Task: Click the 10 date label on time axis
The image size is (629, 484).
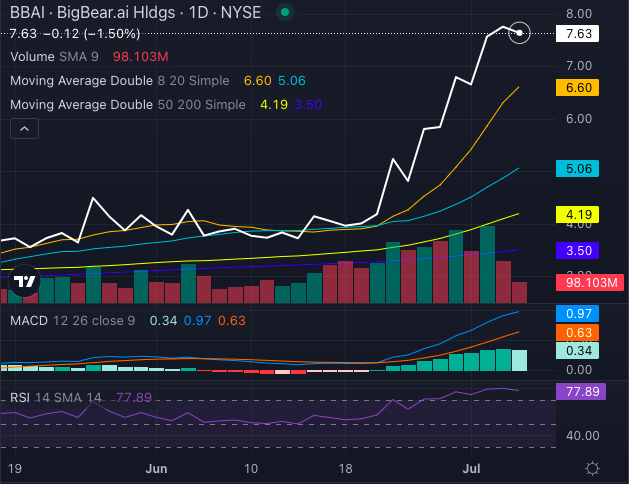Action: click(x=251, y=469)
